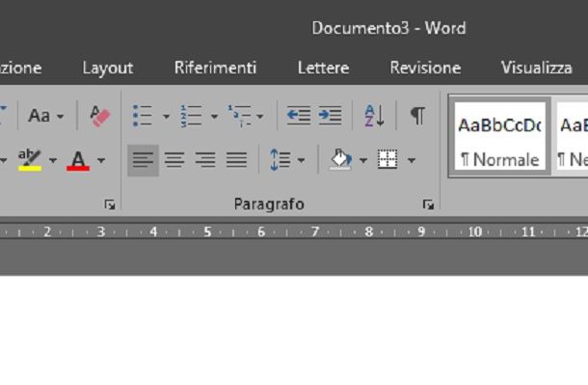This screenshot has height=385, width=588.
Task: Increase the paragraph indent
Action: (330, 116)
